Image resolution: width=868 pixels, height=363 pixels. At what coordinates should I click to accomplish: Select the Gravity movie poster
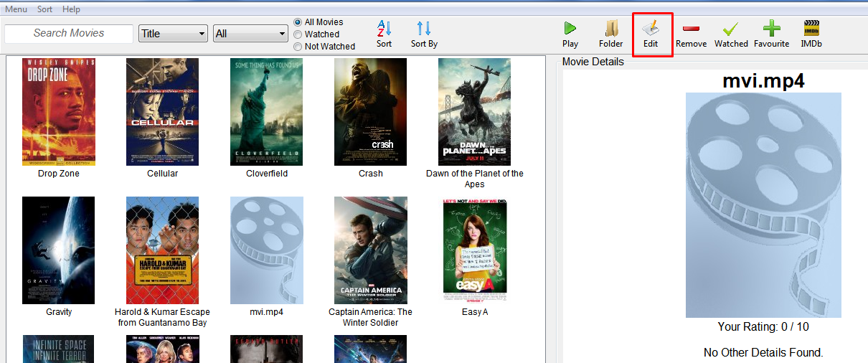pyautogui.click(x=59, y=250)
